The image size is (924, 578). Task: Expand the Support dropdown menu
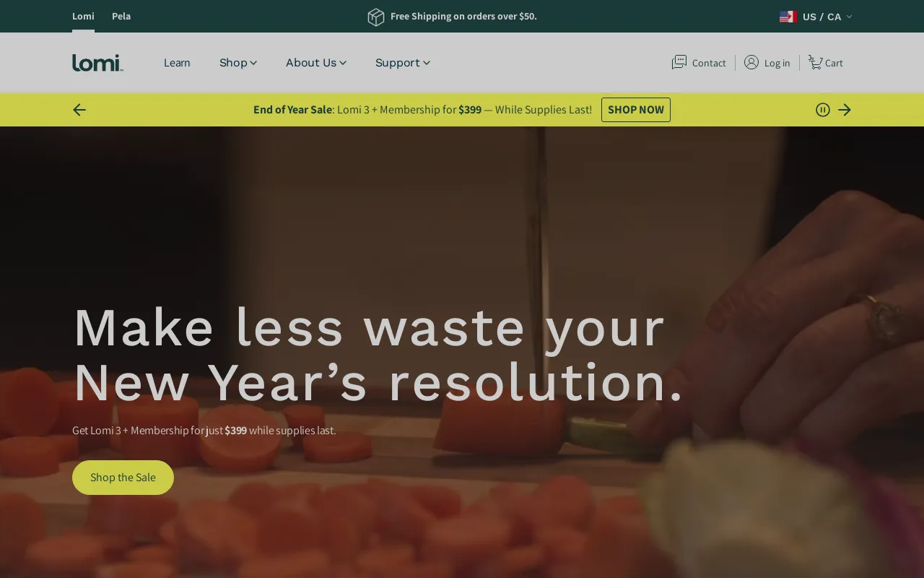point(403,63)
